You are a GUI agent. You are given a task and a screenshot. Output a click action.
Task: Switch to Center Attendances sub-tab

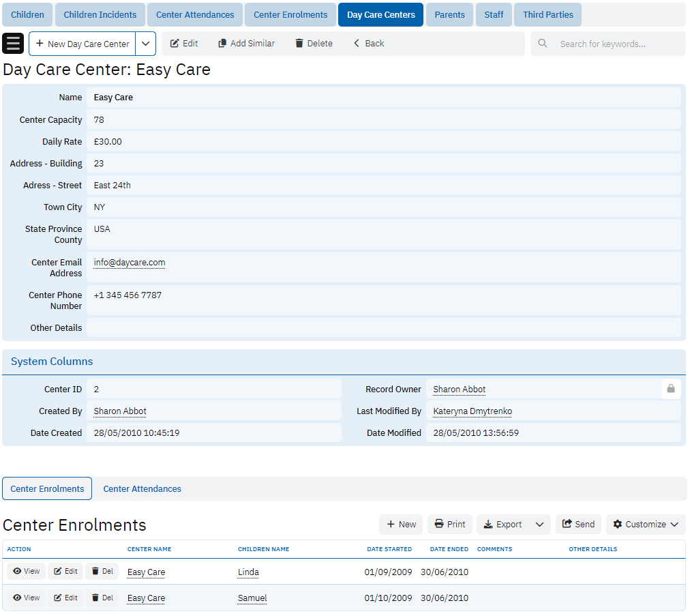tap(142, 489)
